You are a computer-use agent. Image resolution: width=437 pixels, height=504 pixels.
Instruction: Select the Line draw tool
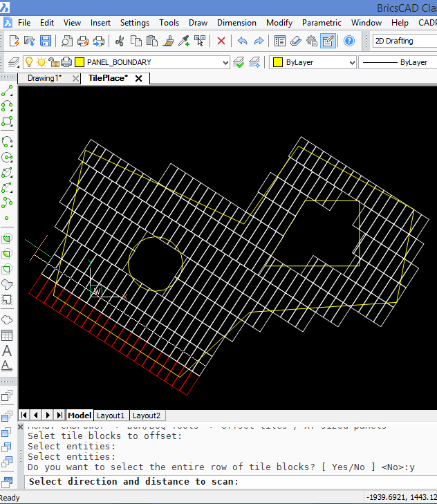pos(8,92)
